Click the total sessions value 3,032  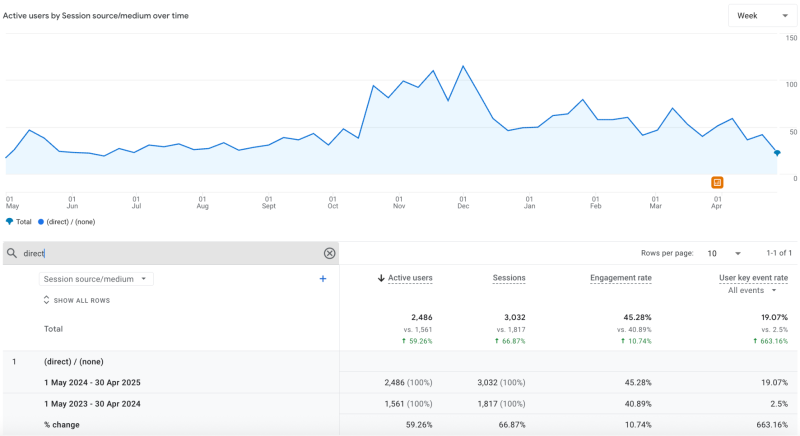point(515,317)
